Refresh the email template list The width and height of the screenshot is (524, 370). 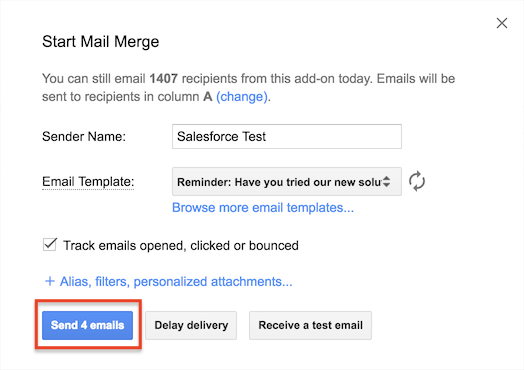click(417, 181)
